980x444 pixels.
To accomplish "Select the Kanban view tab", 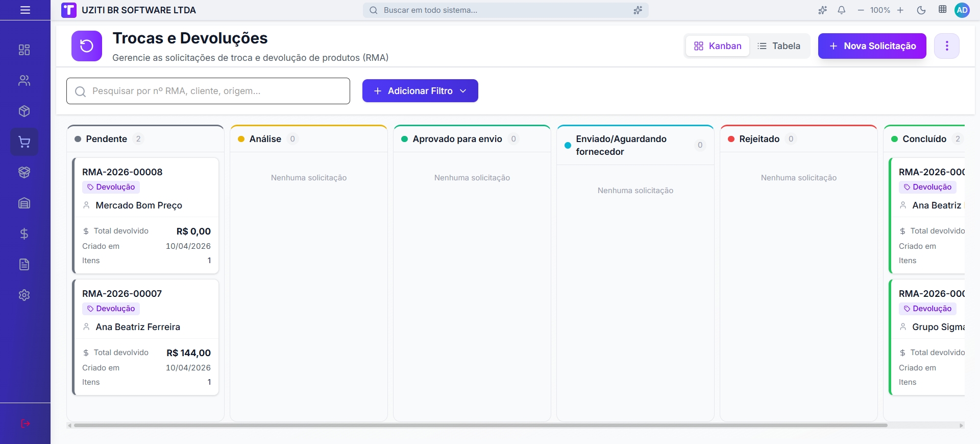I will (x=717, y=46).
